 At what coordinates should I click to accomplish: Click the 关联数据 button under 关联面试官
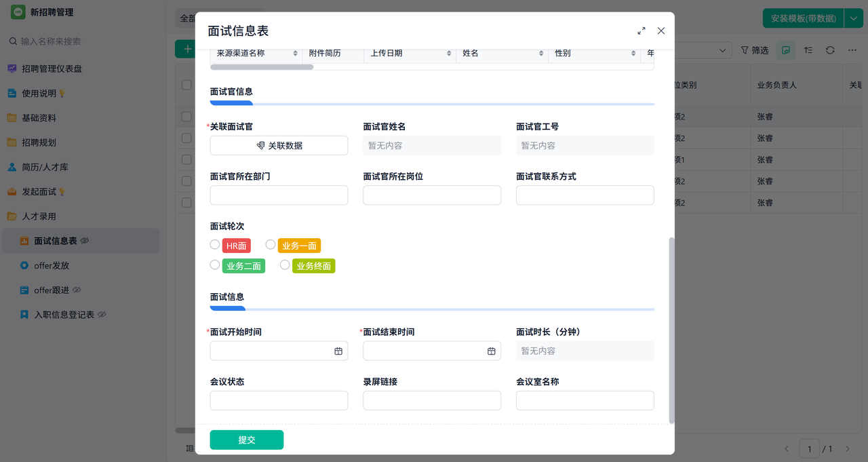tap(279, 145)
